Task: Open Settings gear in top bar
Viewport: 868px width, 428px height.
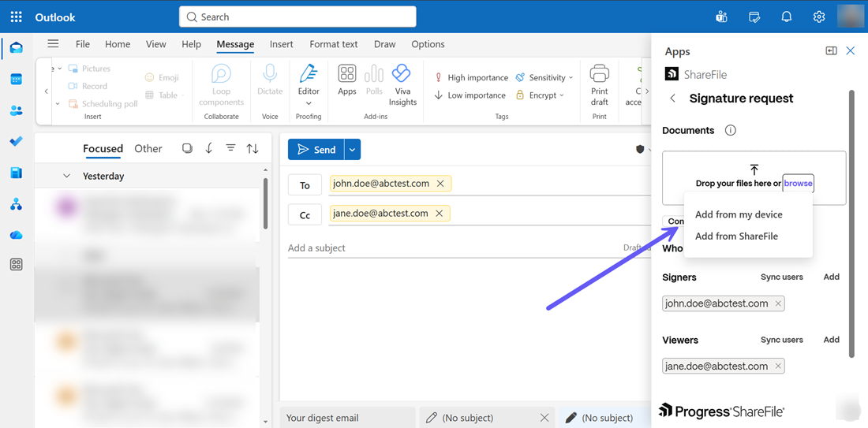Action: (819, 17)
